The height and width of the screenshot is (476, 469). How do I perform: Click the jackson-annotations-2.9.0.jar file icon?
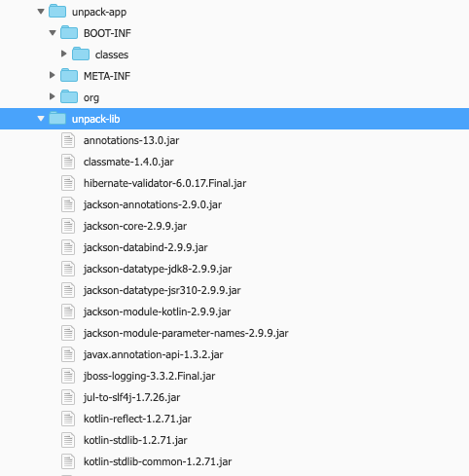pos(68,204)
